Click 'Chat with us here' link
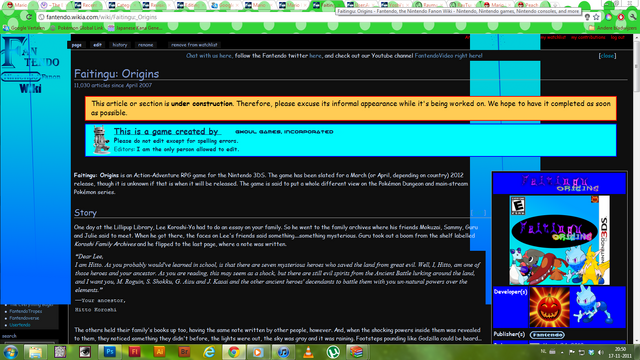This screenshot has width=640, height=360. click(209, 56)
